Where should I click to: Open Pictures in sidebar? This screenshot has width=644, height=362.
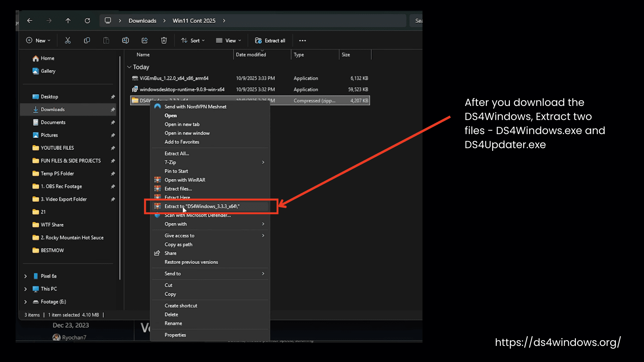point(45,135)
